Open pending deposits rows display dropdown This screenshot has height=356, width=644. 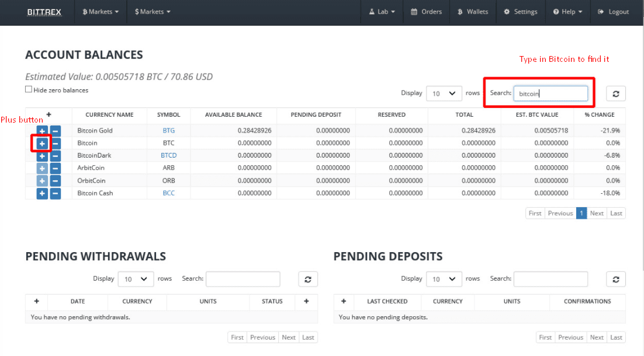[x=444, y=280]
